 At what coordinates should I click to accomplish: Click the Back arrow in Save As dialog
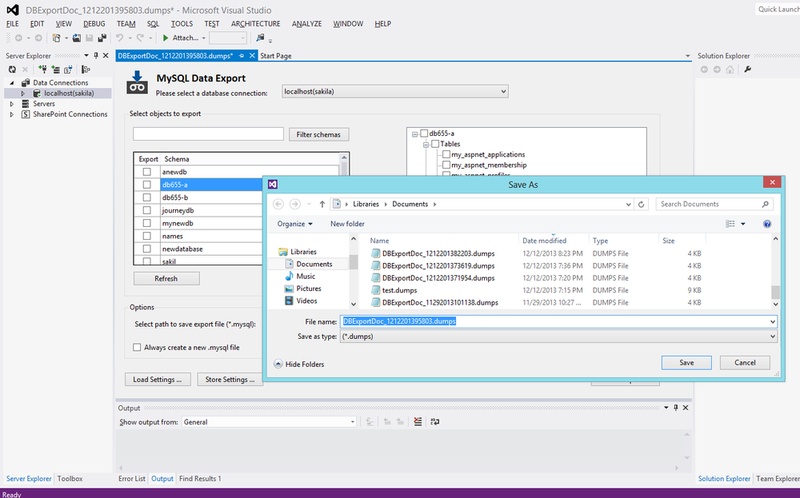[278, 204]
